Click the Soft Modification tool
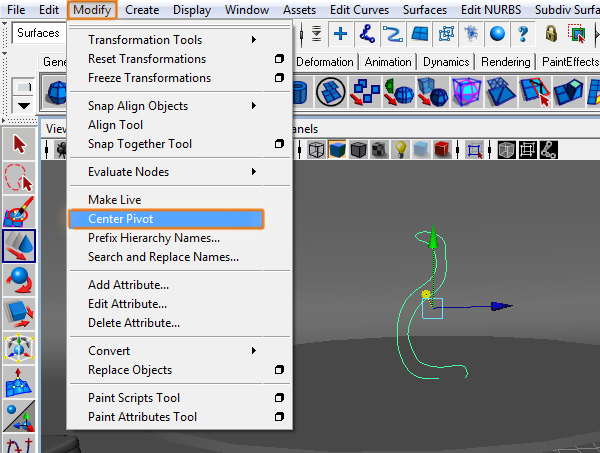 (x=19, y=382)
